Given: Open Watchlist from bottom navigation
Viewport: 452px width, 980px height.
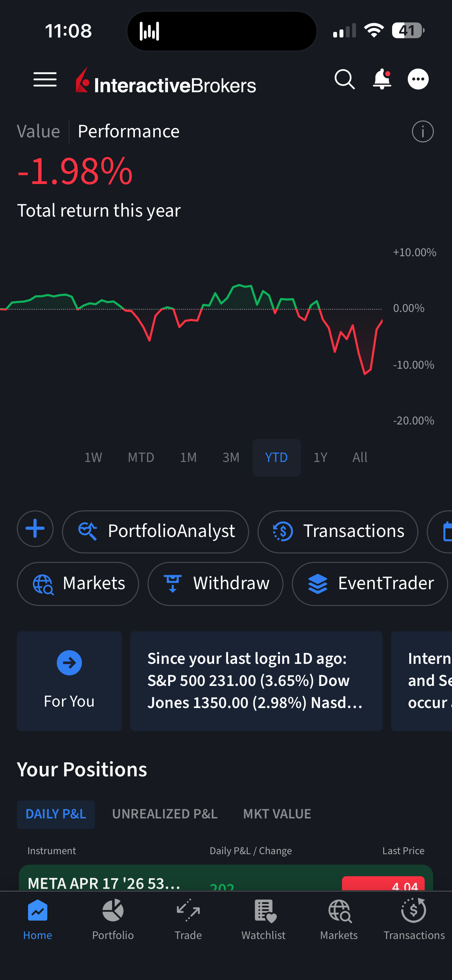Looking at the screenshot, I should [263, 918].
